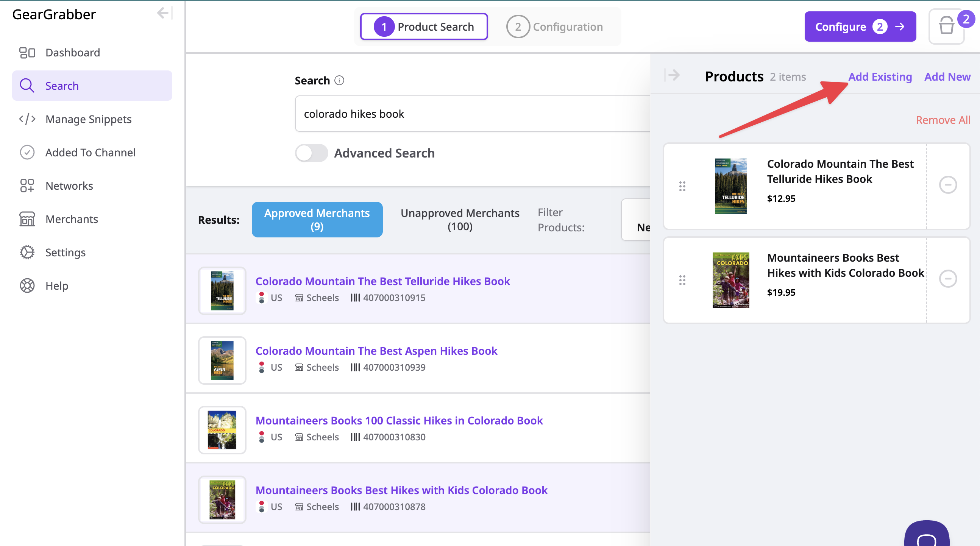This screenshot has width=980, height=546.
Task: Open the Filter Products dropdown
Action: click(x=636, y=220)
